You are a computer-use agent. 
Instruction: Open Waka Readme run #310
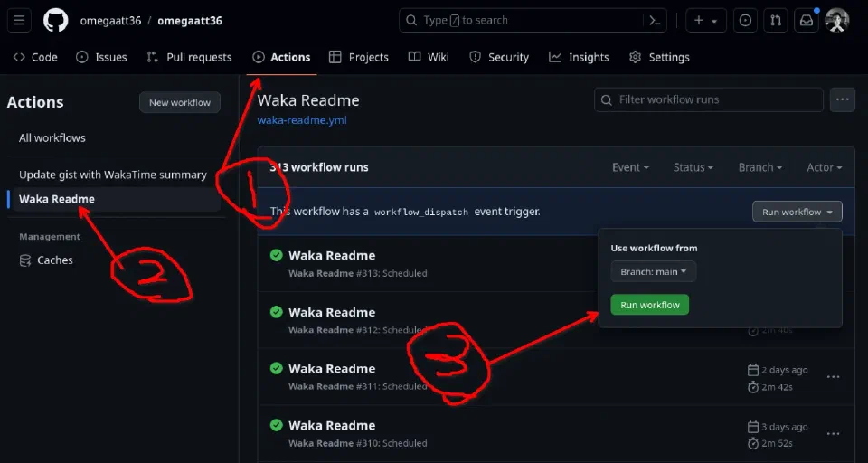(332, 426)
